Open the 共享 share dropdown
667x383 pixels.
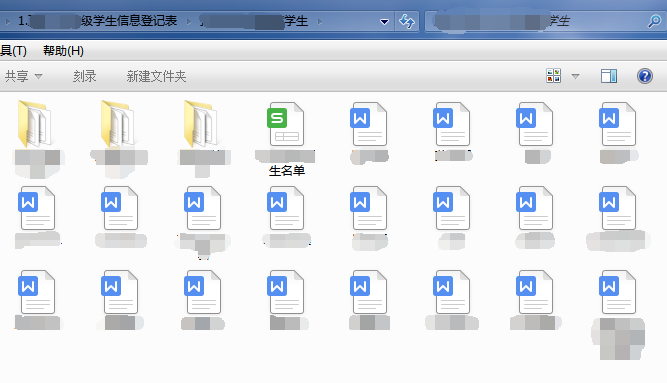point(23,77)
